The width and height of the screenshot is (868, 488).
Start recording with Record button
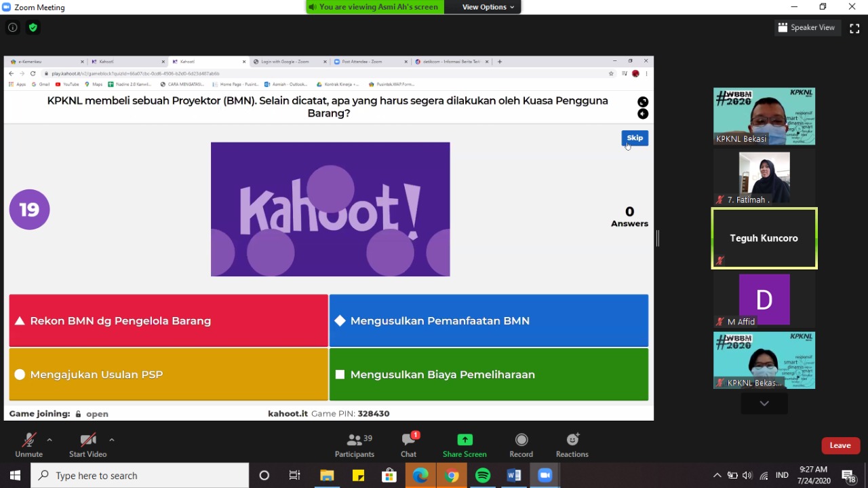521,445
